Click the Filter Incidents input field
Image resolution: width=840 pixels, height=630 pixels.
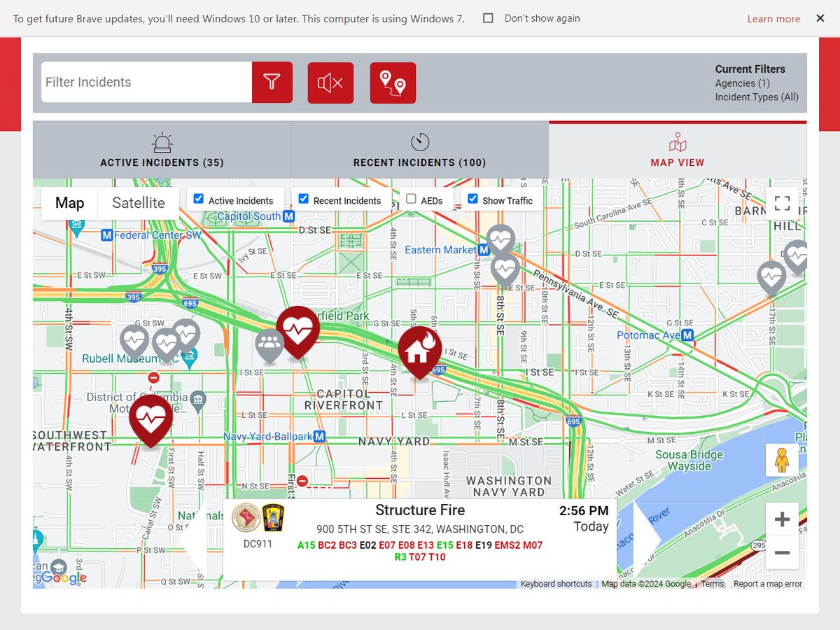[x=146, y=83]
